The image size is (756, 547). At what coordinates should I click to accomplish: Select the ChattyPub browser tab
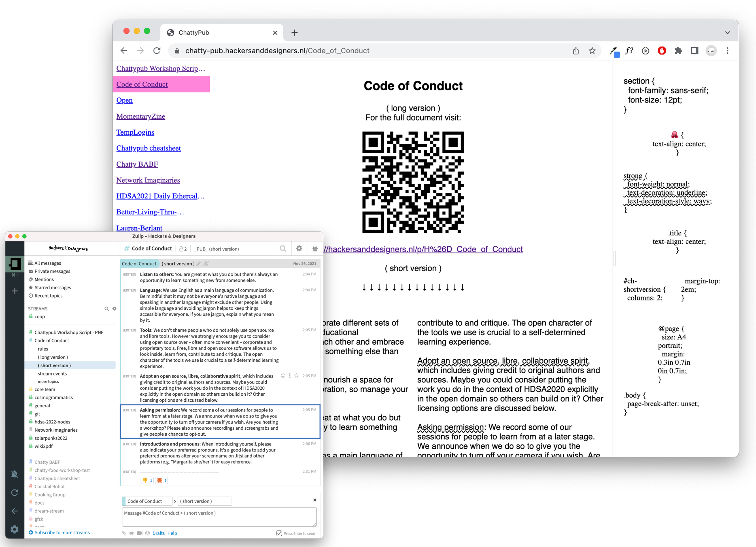point(222,33)
